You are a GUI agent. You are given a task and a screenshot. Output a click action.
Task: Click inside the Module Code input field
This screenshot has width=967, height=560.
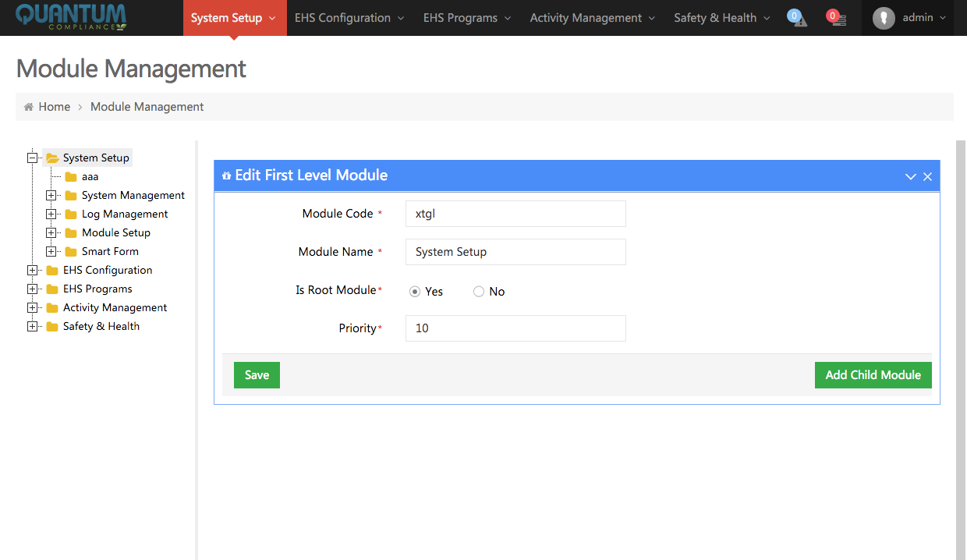tap(515, 214)
